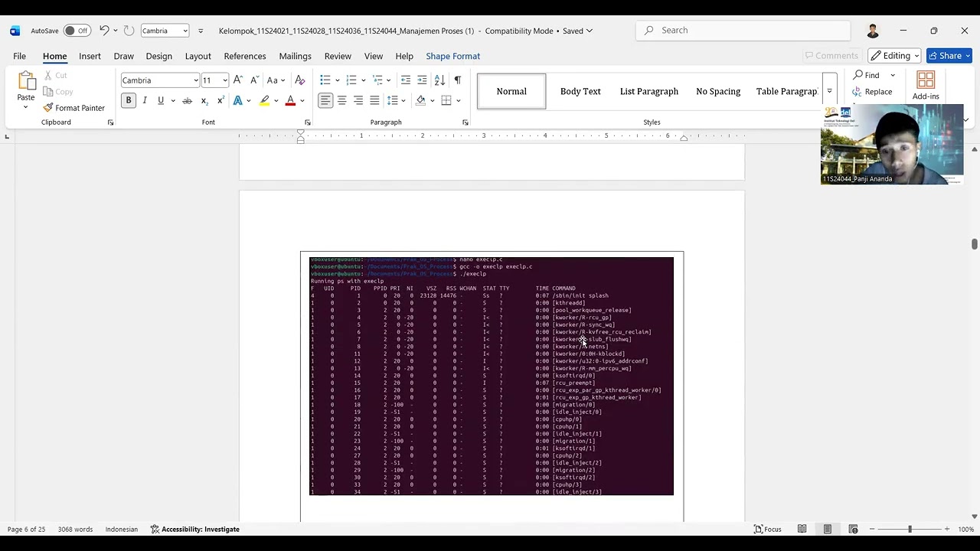Click the Share button
This screenshot has height=551, width=980.
point(949,56)
